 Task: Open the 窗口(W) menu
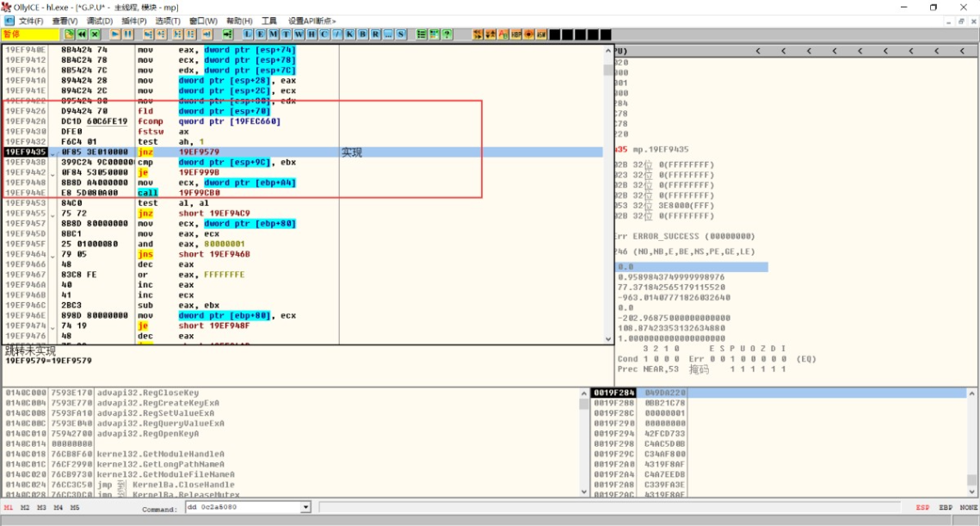coord(203,21)
